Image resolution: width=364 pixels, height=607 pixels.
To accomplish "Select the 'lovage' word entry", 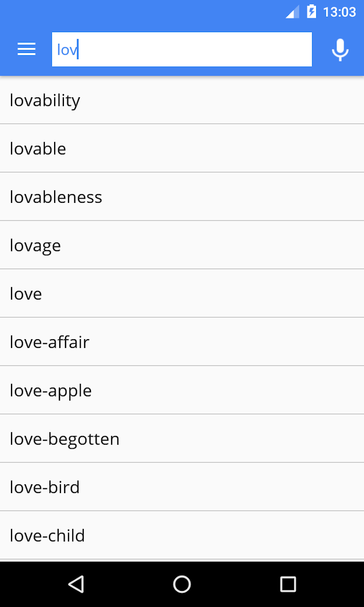I will tap(182, 246).
